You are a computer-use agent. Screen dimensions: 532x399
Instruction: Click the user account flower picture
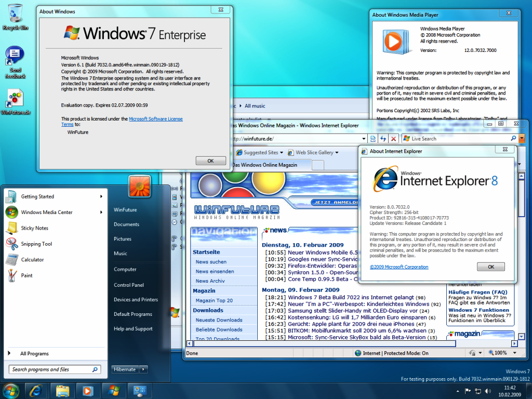(x=139, y=186)
